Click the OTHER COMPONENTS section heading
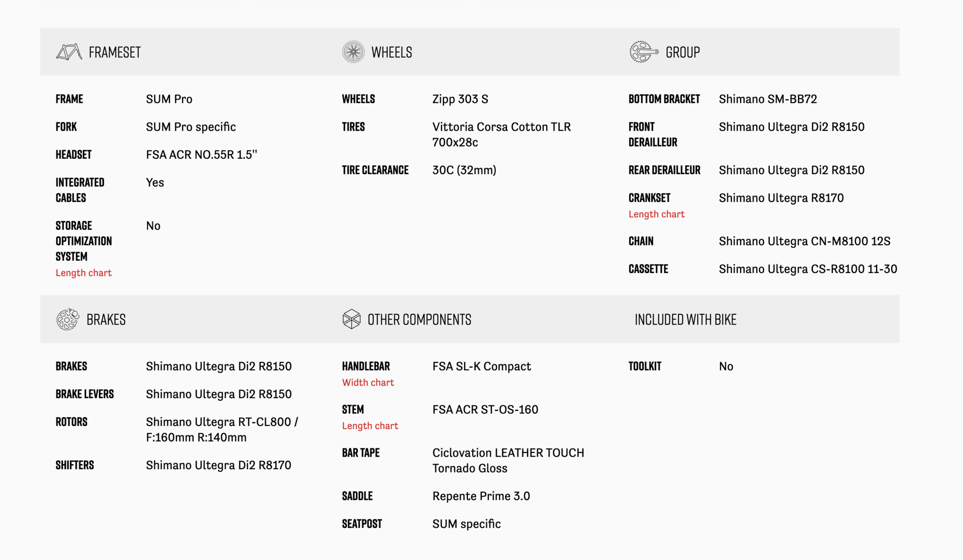Image resolution: width=963 pixels, height=560 pixels. point(419,319)
